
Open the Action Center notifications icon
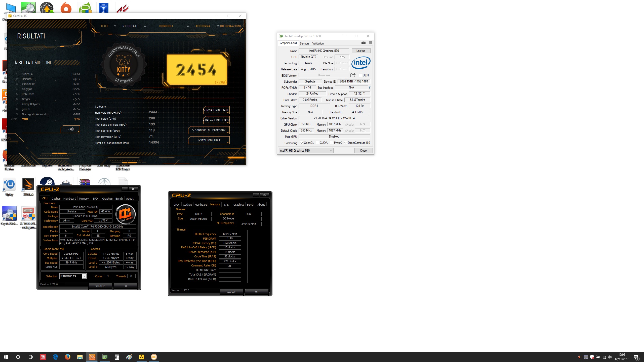click(x=636, y=357)
